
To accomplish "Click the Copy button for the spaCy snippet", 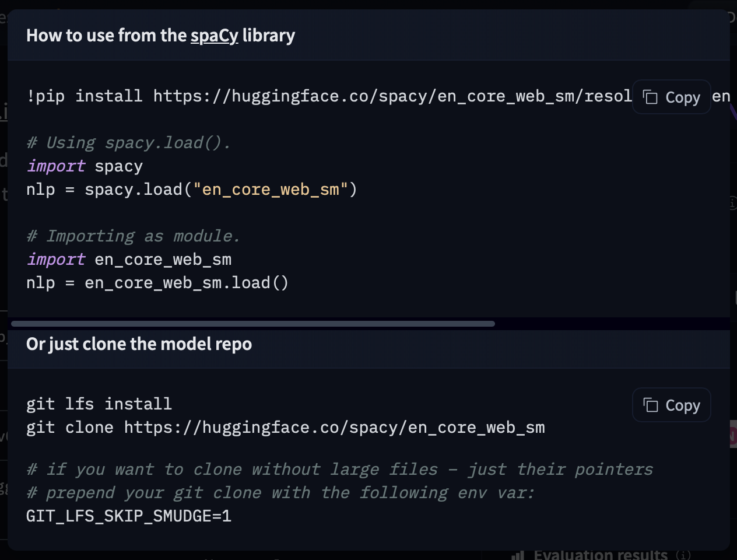I will point(671,97).
